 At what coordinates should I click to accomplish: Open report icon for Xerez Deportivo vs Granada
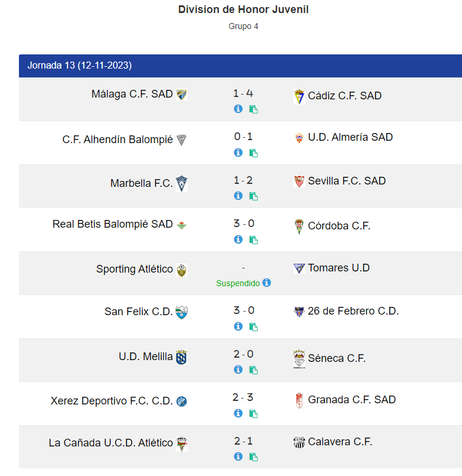click(253, 414)
